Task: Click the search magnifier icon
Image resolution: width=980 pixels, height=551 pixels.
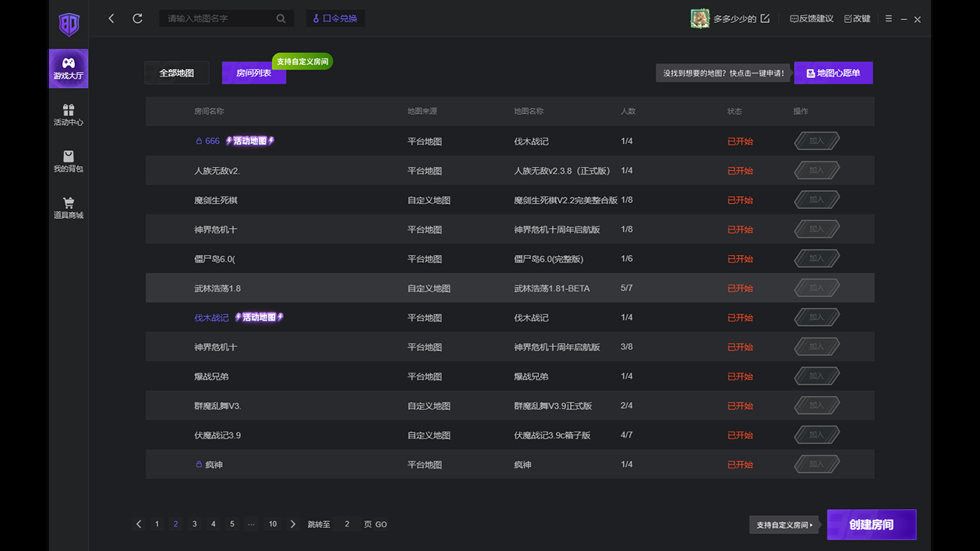Action: 281,18
